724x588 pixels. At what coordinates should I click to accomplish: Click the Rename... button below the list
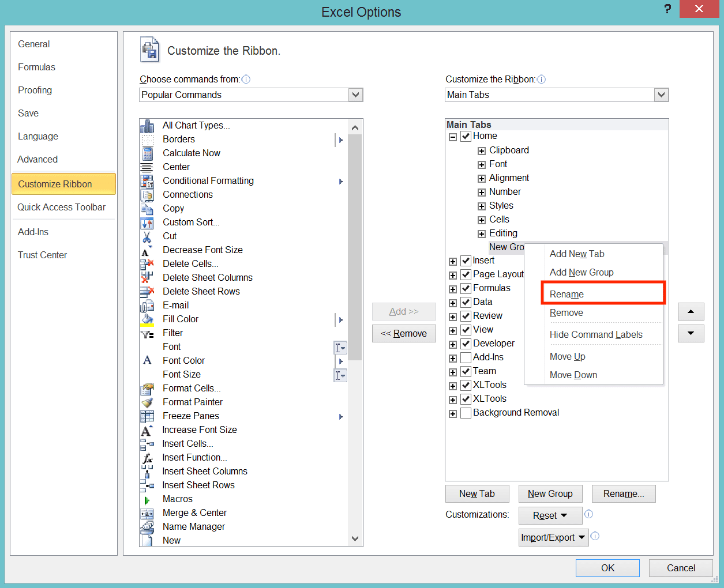624,493
